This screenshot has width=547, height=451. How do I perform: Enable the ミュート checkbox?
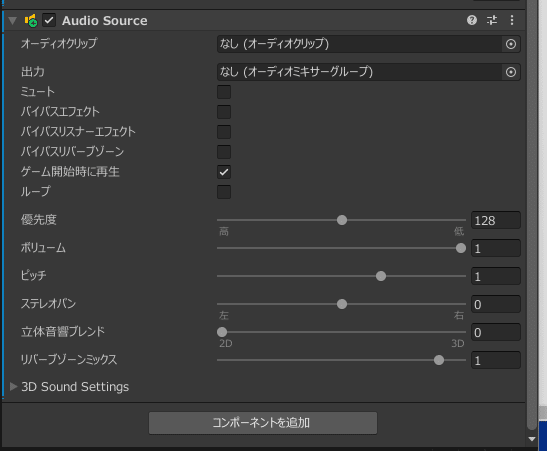[x=224, y=92]
